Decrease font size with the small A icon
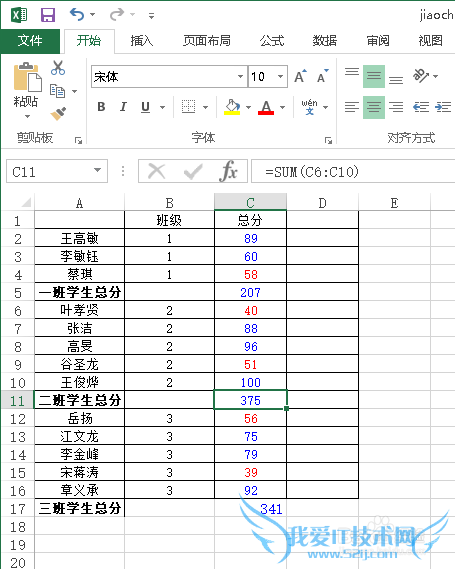Viewport: 455px width, 569px height. click(x=322, y=76)
